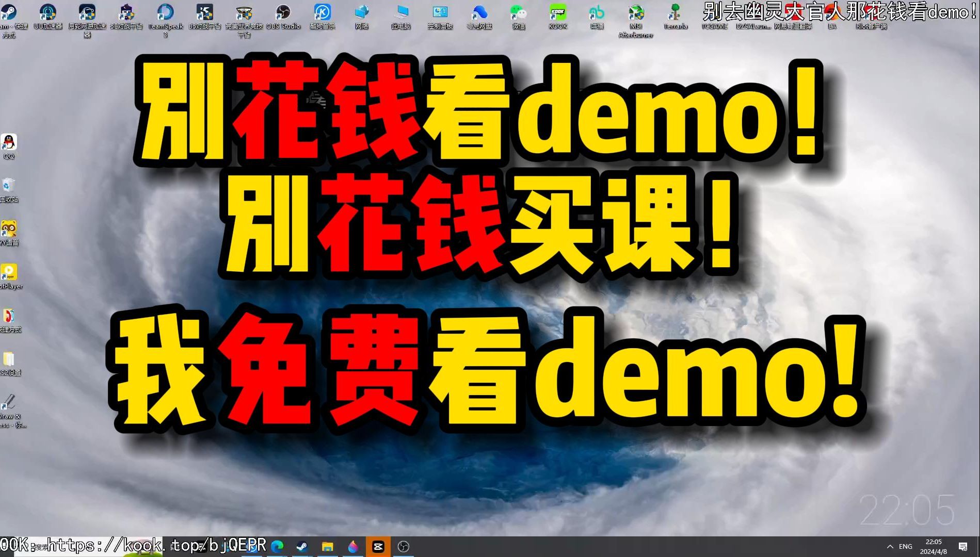This screenshot has width=980, height=557.
Task: Open the YY语音 desktop icon
Action: 9,233
